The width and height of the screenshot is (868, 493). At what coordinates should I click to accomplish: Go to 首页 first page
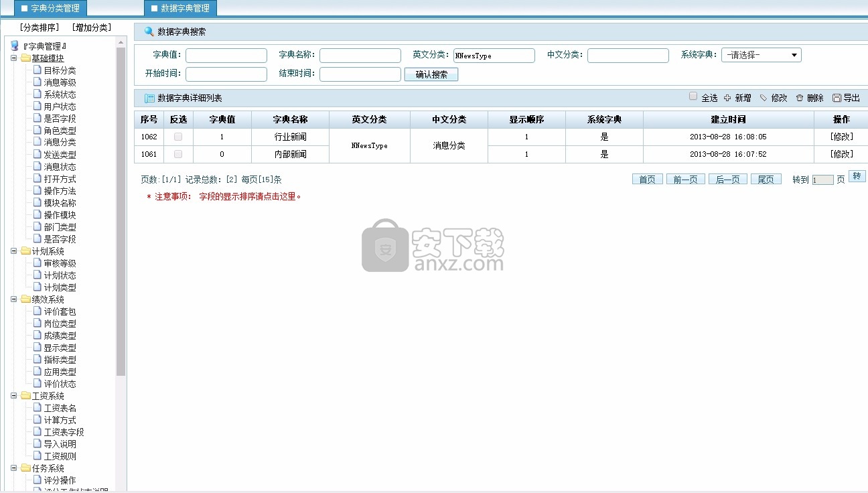coord(648,180)
